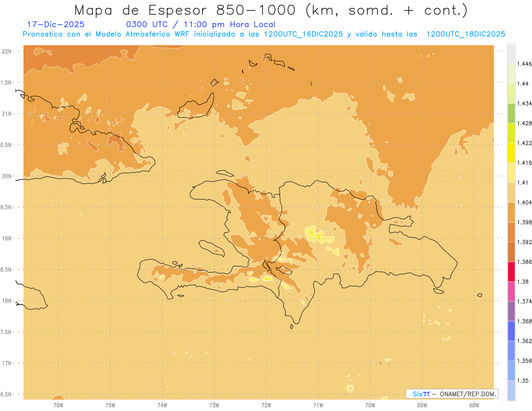Click the "0300 UTC / 11:00 pm Hora Local" time label
This screenshot has height=411, width=532.
pyautogui.click(x=201, y=24)
